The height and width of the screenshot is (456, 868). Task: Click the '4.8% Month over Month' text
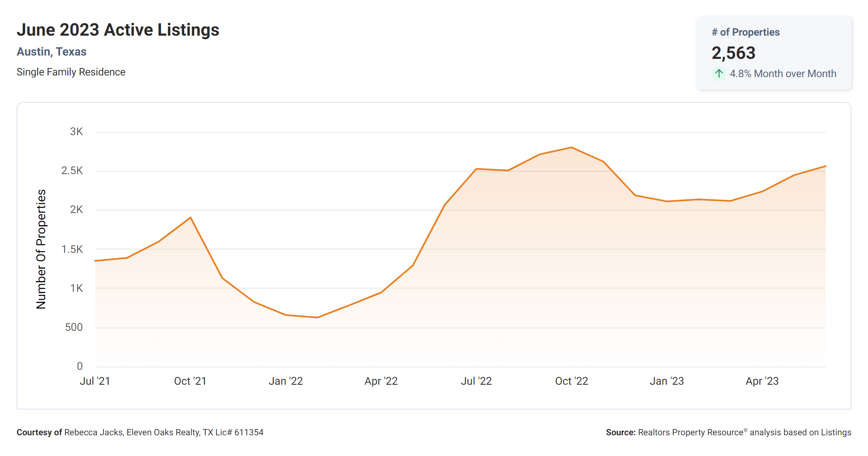tap(783, 74)
